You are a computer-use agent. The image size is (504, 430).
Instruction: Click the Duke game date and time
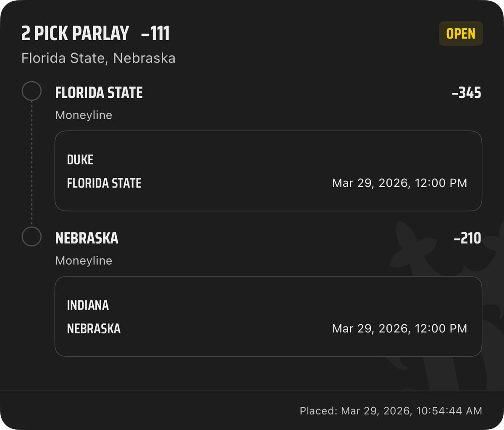[399, 183]
